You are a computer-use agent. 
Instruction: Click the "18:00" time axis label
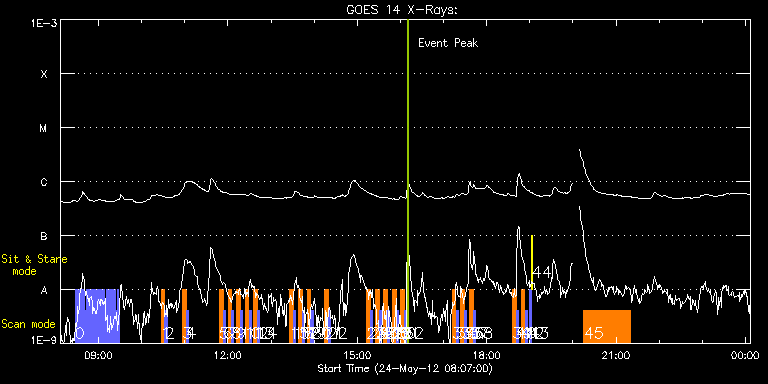487,355
